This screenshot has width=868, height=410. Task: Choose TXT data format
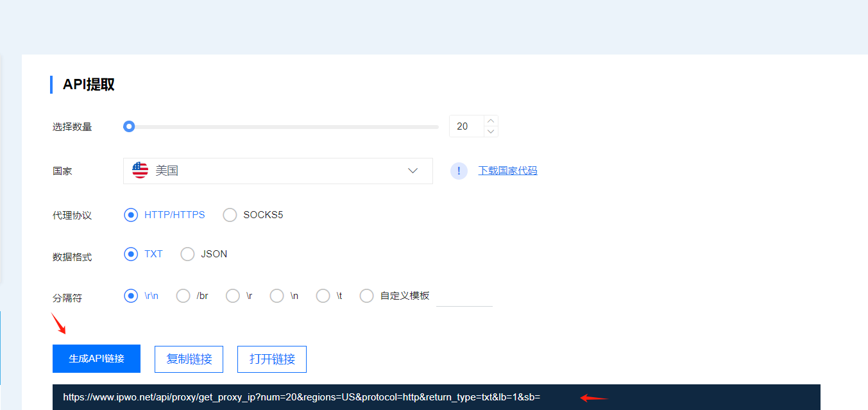pyautogui.click(x=131, y=254)
